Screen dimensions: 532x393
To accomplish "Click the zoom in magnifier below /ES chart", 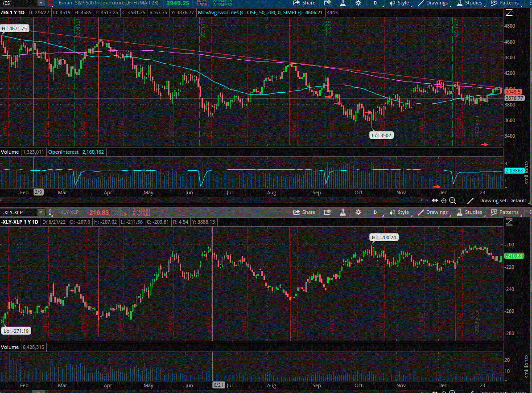I will pos(452,201).
